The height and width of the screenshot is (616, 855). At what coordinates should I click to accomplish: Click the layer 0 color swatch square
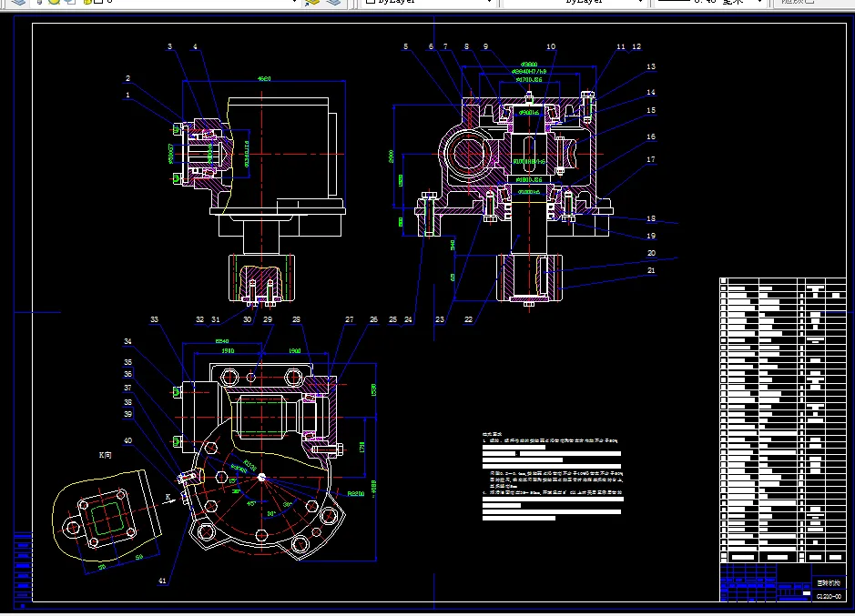click(98, 2)
